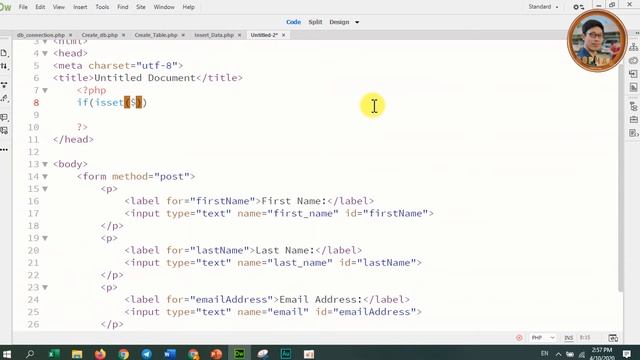Viewport: 640px width, 360px height.
Task: Click the if(isset($)) code on line 8
Action: point(112,102)
